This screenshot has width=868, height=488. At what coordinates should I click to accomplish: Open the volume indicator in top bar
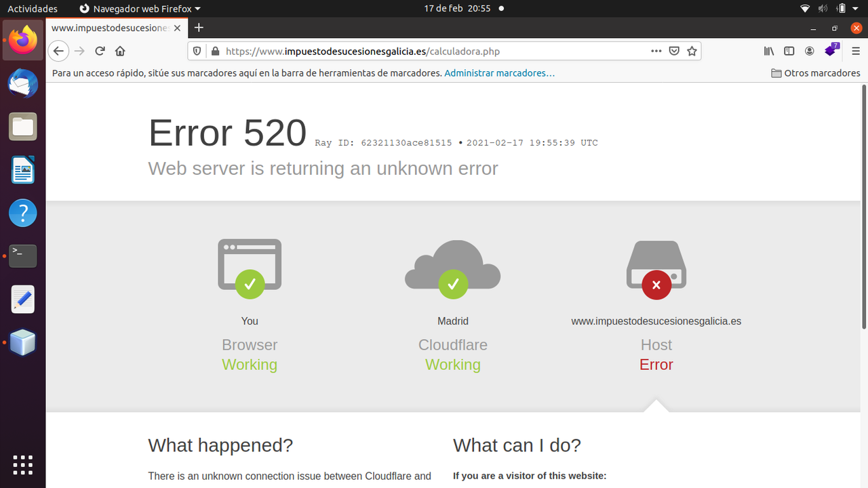(823, 9)
